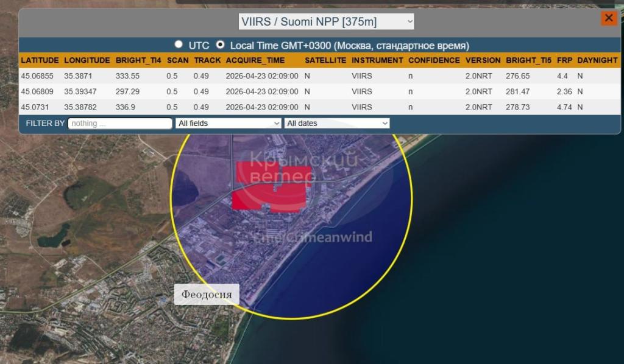The width and height of the screenshot is (624, 364).
Task: Click the FILTER BY text input field
Action: (x=120, y=123)
